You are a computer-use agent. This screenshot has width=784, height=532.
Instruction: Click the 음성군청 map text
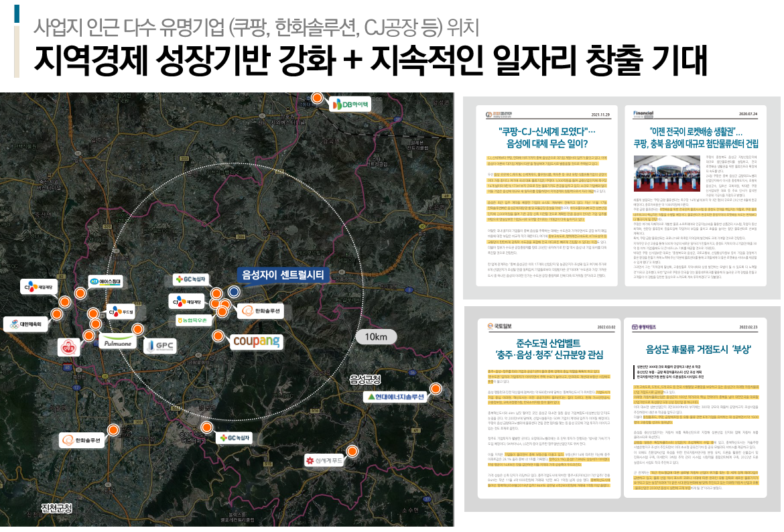click(365, 380)
